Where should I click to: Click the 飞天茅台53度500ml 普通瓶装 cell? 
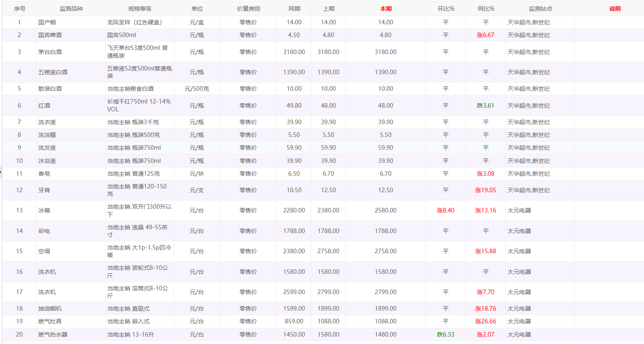coord(139,52)
